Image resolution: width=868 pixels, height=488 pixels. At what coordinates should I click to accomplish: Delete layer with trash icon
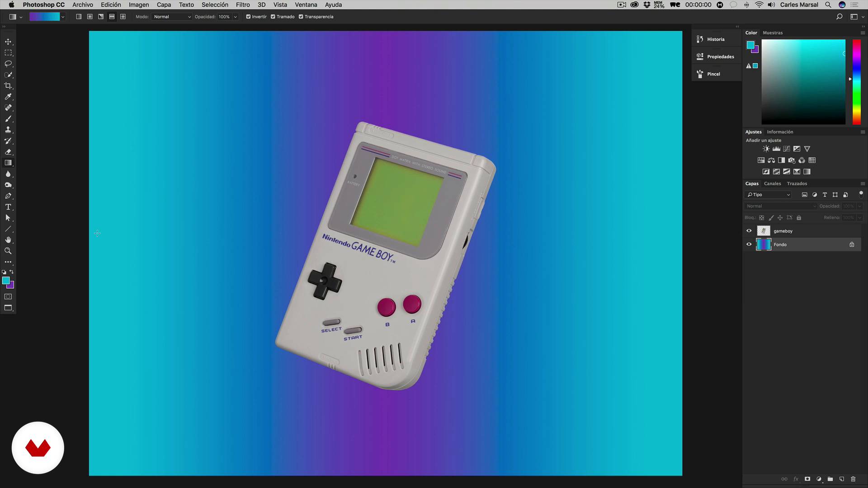tap(853, 479)
